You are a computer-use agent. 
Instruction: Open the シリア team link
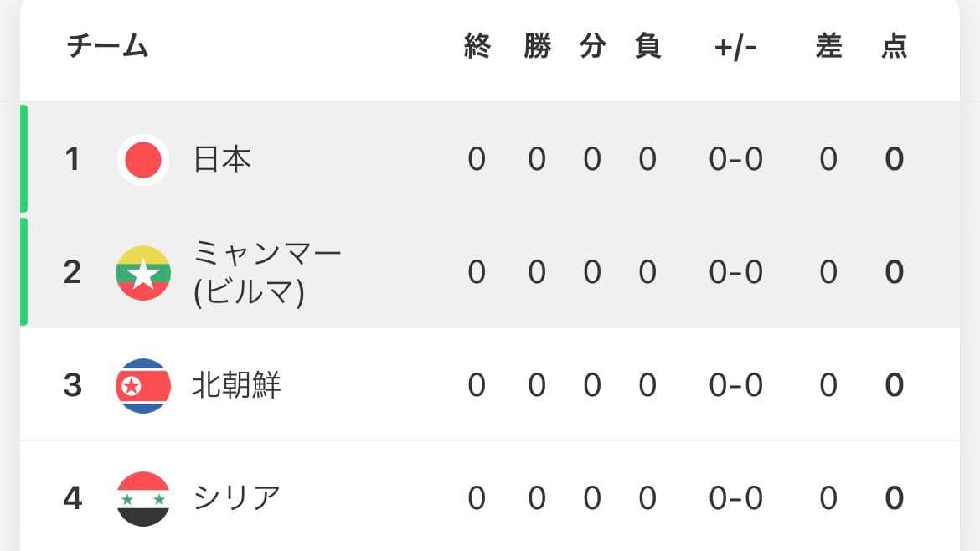pos(236,498)
